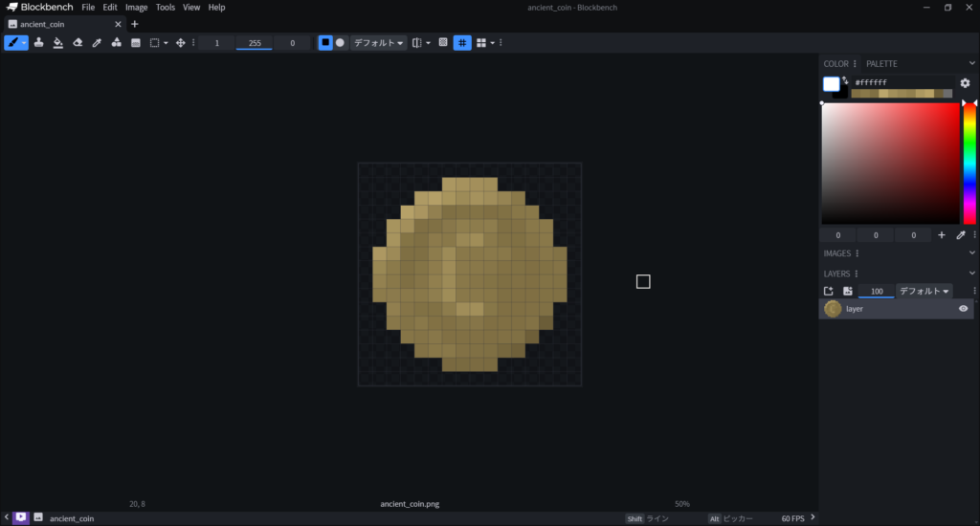This screenshot has width=980, height=526.
Task: Open the Image menu
Action: [x=136, y=7]
